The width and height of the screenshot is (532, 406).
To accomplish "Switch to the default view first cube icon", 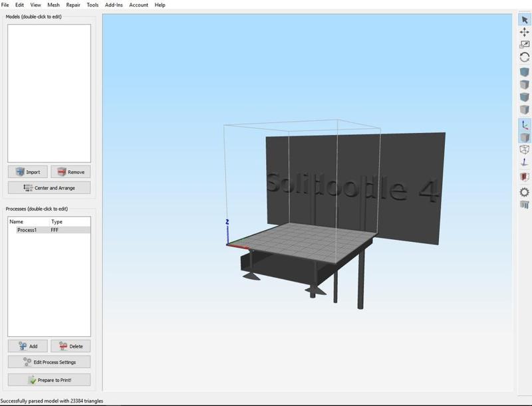I will click(525, 72).
